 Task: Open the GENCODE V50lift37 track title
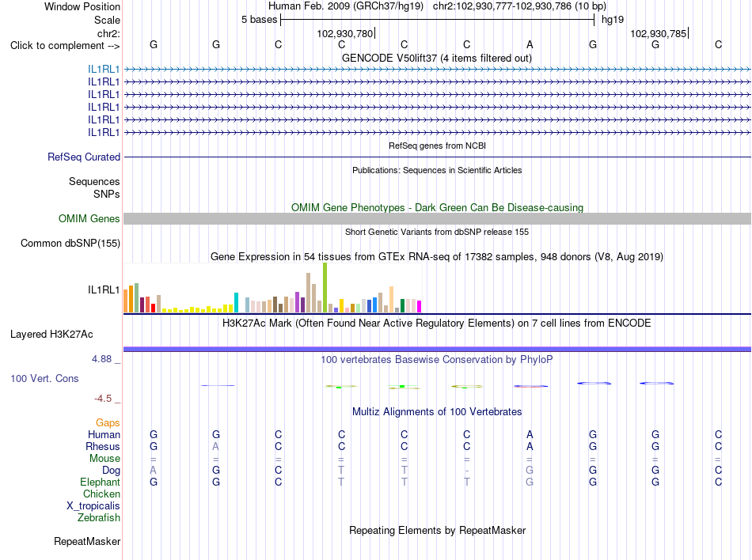point(436,58)
